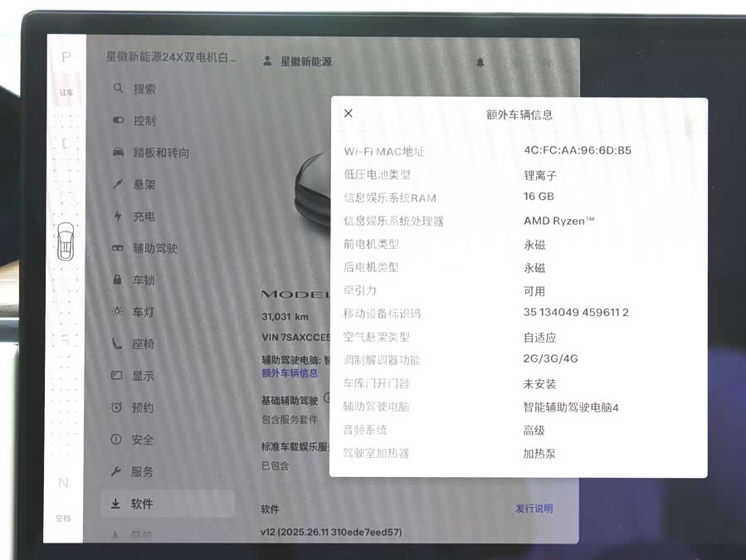Select the 踏板和转向 car icon
This screenshot has height=560, width=746.
click(118, 153)
